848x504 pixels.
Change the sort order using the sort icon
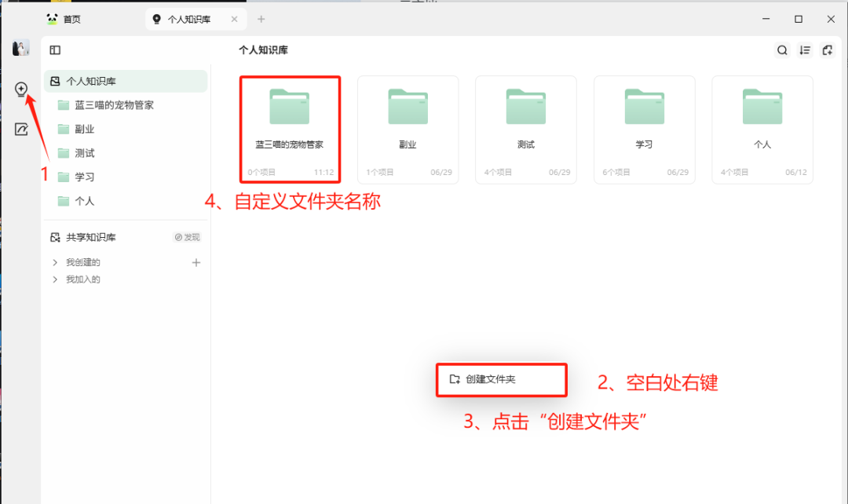click(x=804, y=49)
